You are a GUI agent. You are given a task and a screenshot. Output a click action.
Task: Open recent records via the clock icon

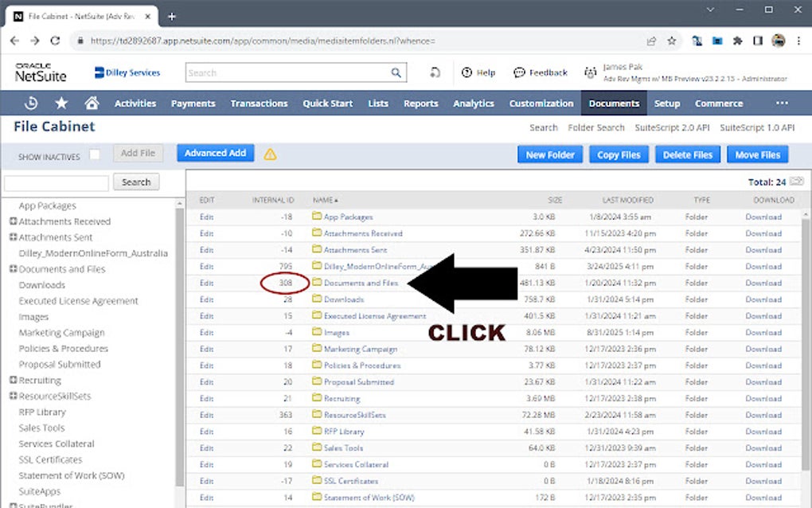[x=31, y=103]
